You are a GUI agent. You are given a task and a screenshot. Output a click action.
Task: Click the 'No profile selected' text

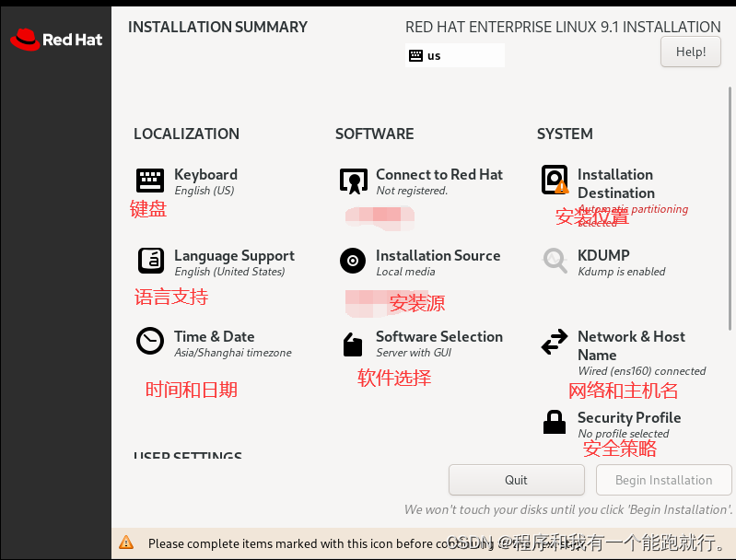624,433
